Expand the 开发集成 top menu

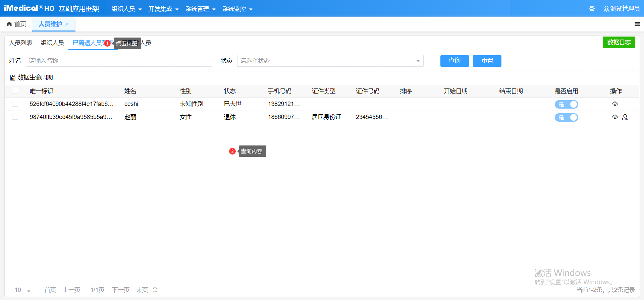point(163,9)
